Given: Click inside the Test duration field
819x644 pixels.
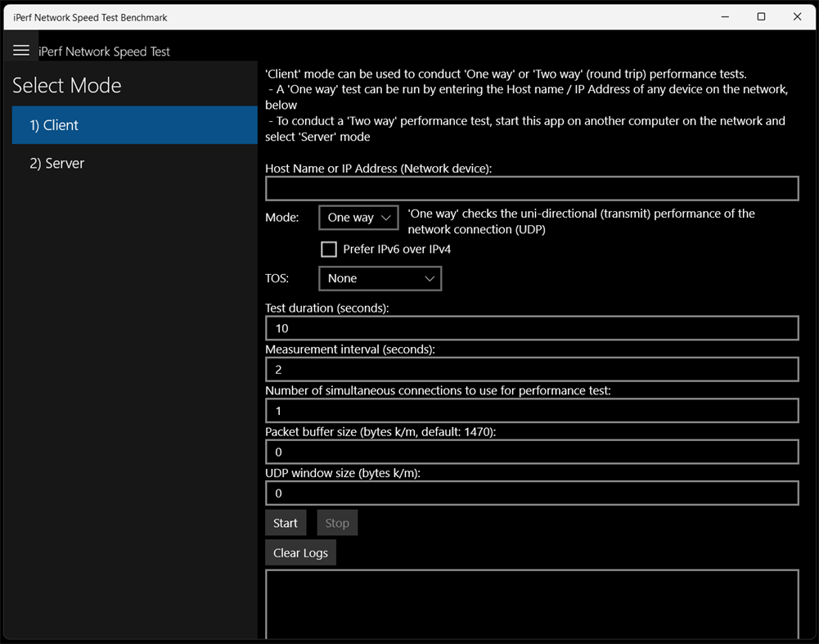Looking at the screenshot, I should click(x=532, y=328).
